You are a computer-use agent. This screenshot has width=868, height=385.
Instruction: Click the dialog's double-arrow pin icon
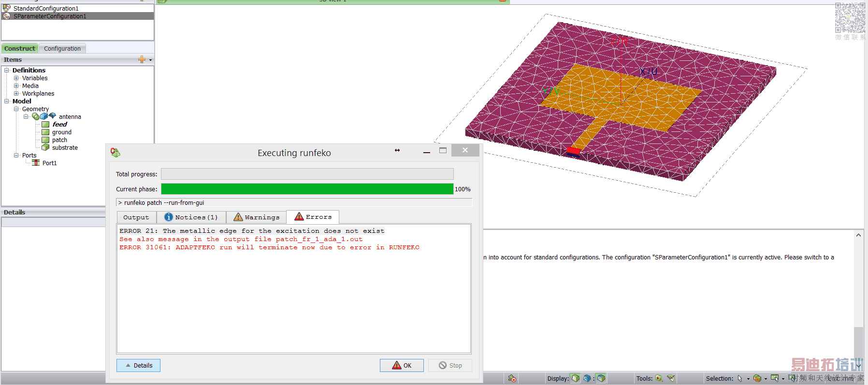tap(397, 150)
